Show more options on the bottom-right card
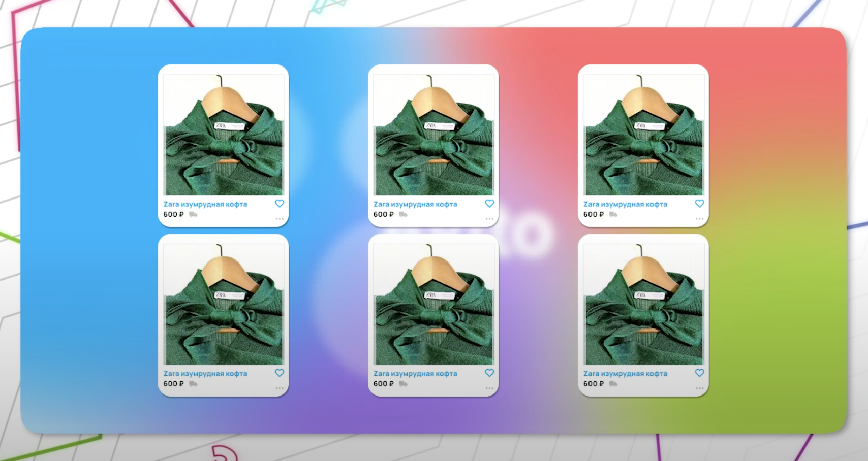868x461 pixels. [x=700, y=388]
